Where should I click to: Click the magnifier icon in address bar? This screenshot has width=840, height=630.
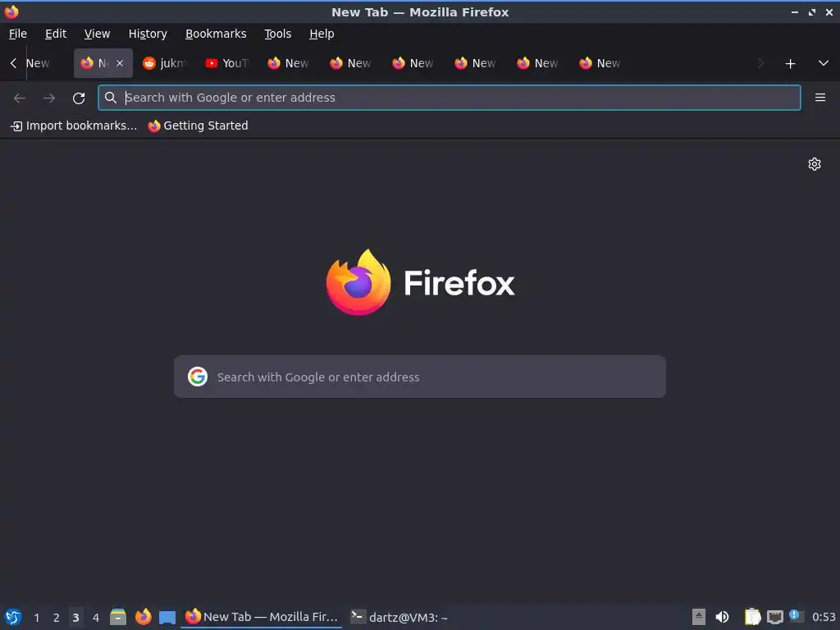(111, 98)
